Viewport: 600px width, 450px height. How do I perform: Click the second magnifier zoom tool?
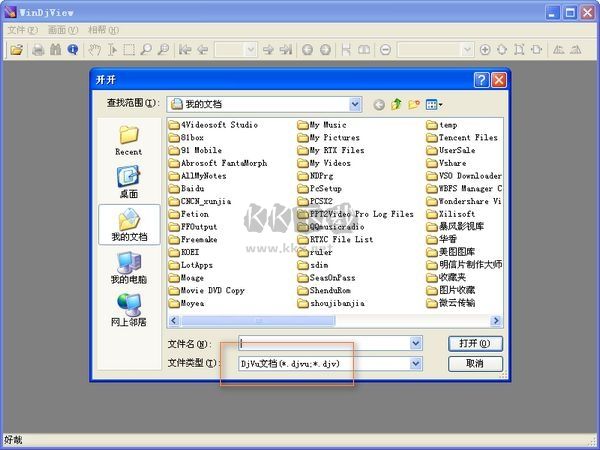[x=163, y=50]
